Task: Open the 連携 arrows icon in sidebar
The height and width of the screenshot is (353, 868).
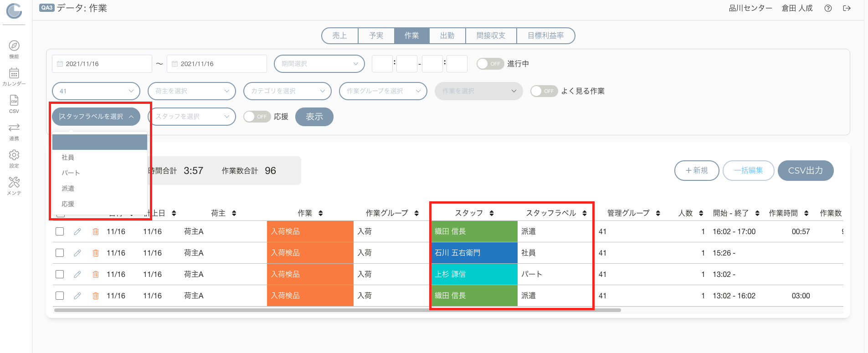Action: pos(14,127)
